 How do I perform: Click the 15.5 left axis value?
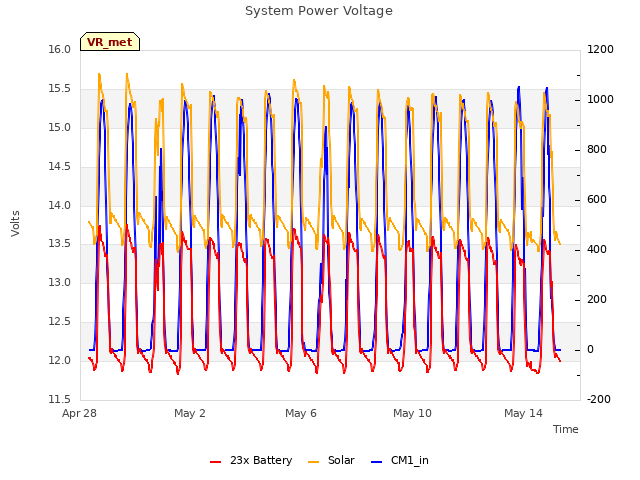pyautogui.click(x=60, y=89)
